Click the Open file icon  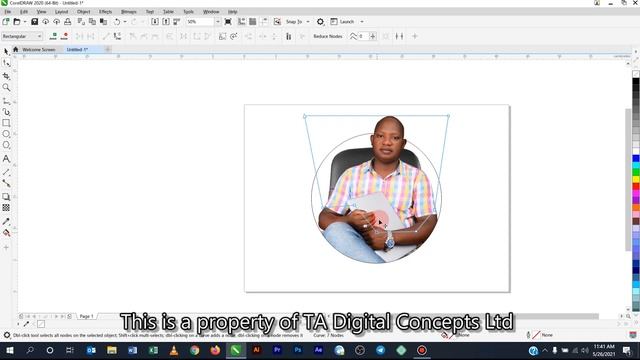(17, 22)
